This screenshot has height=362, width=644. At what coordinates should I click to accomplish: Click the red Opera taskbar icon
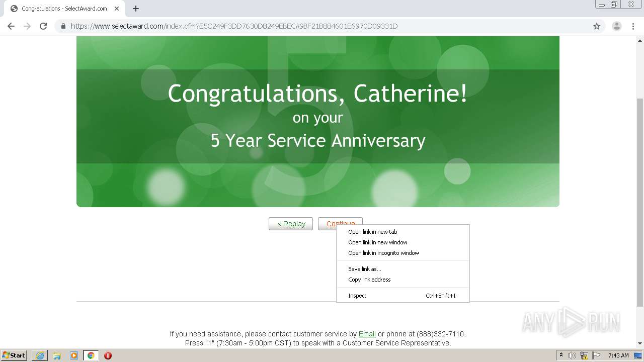pyautogui.click(x=108, y=355)
